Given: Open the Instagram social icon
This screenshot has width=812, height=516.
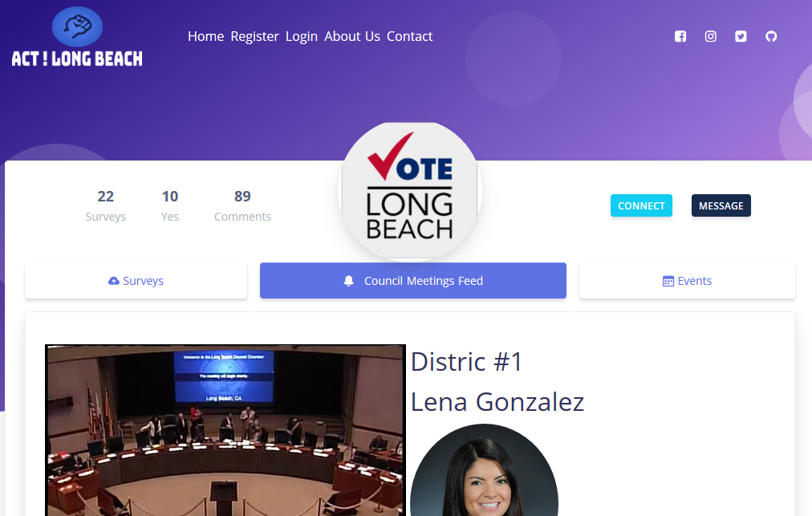Looking at the screenshot, I should (x=711, y=36).
